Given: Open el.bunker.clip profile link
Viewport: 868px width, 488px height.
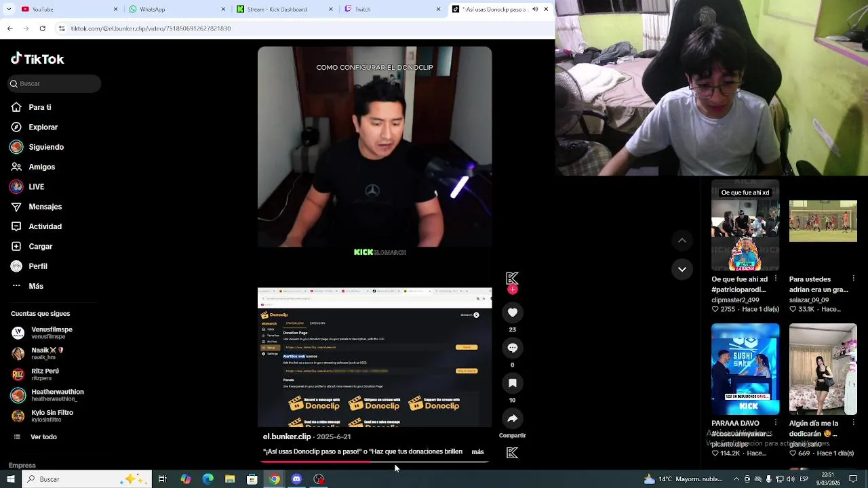Looking at the screenshot, I should coord(287,437).
